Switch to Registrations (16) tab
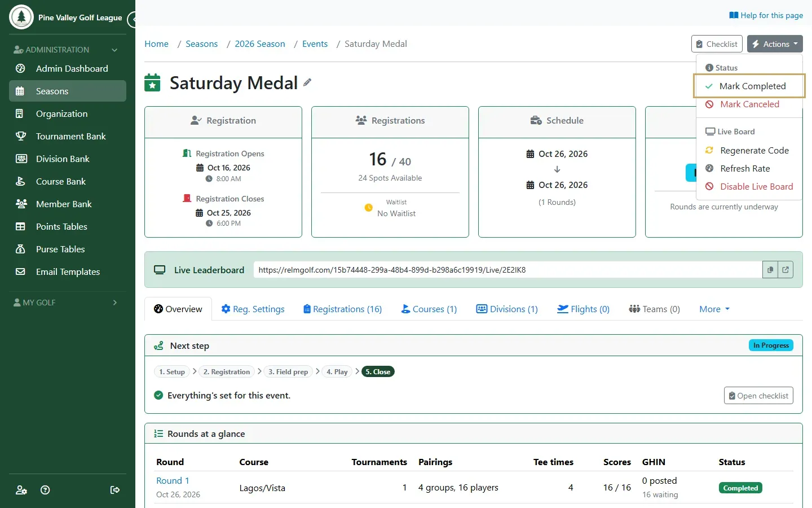This screenshot has width=812, height=508. [342, 309]
